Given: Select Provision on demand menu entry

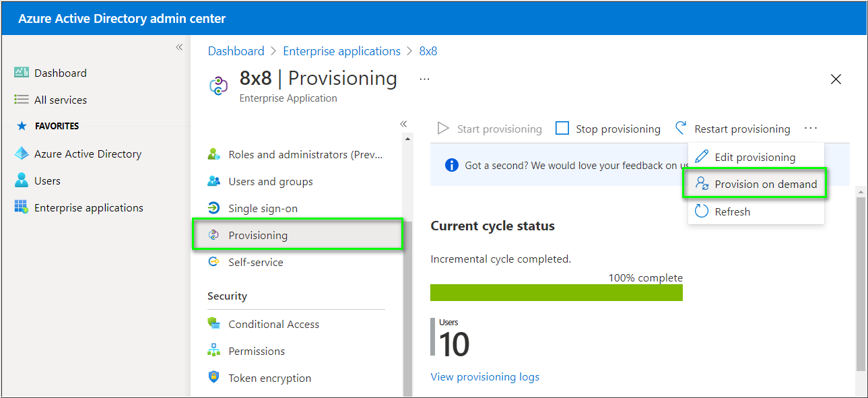Looking at the screenshot, I should coord(765,184).
